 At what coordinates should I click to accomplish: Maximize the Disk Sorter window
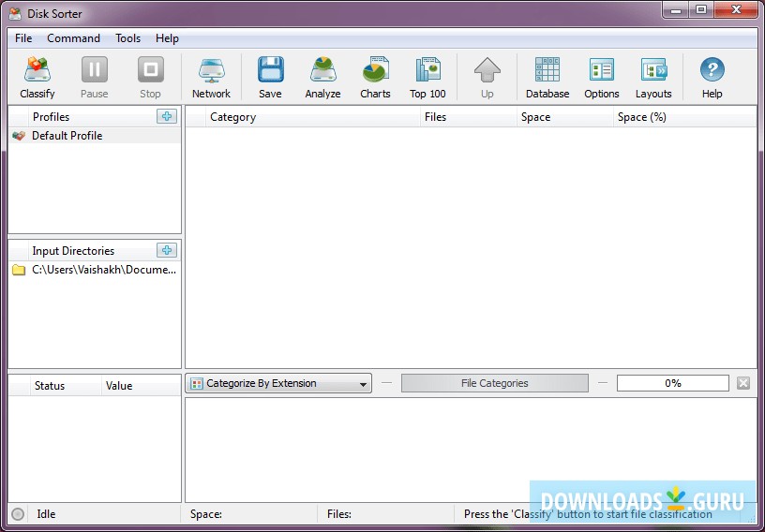(x=701, y=10)
